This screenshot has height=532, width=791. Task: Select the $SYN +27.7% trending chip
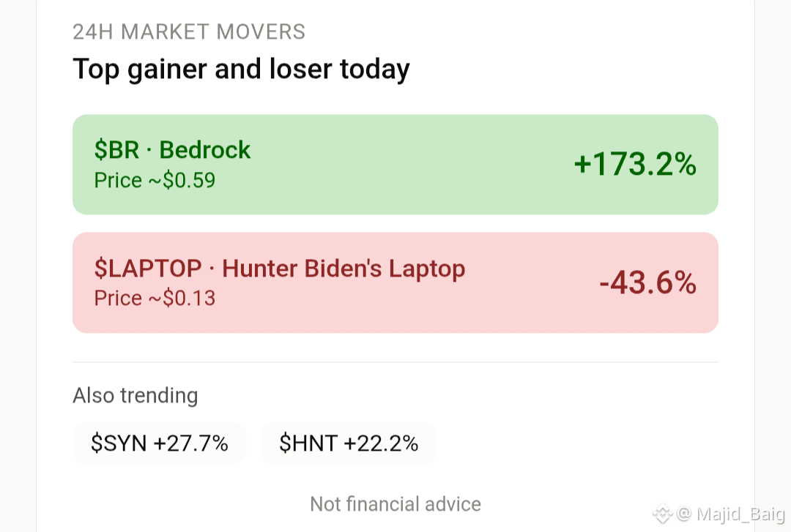(x=160, y=443)
